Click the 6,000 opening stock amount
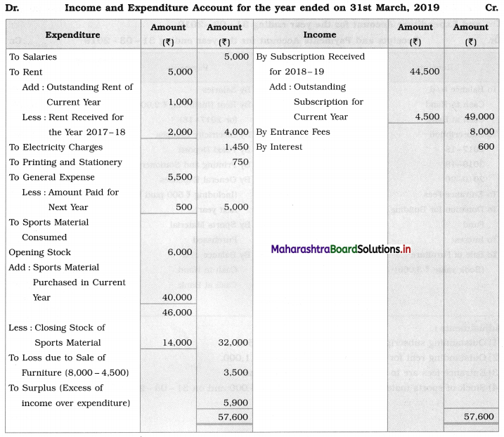The width and height of the screenshot is (504, 437). [180, 252]
